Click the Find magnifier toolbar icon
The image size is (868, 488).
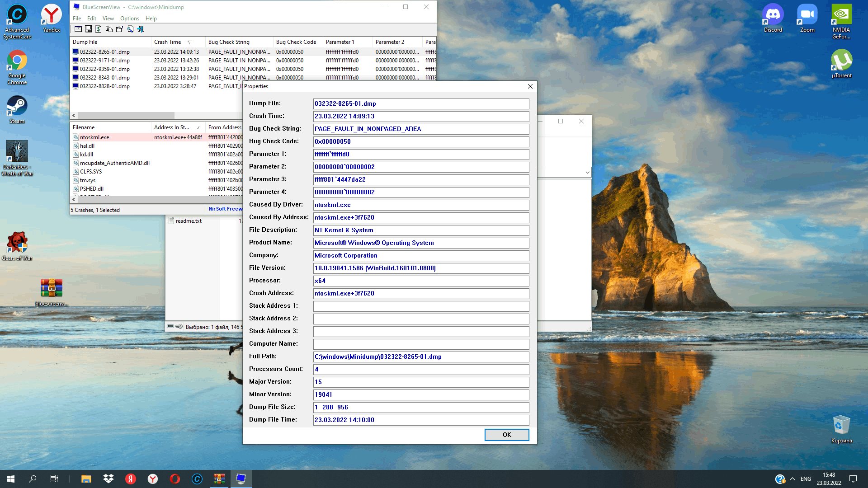[x=130, y=29]
